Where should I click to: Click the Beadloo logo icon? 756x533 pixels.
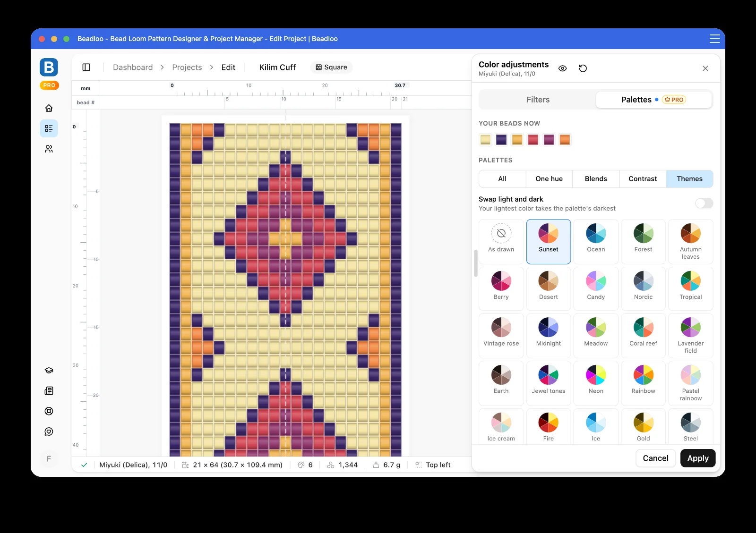pyautogui.click(x=49, y=68)
